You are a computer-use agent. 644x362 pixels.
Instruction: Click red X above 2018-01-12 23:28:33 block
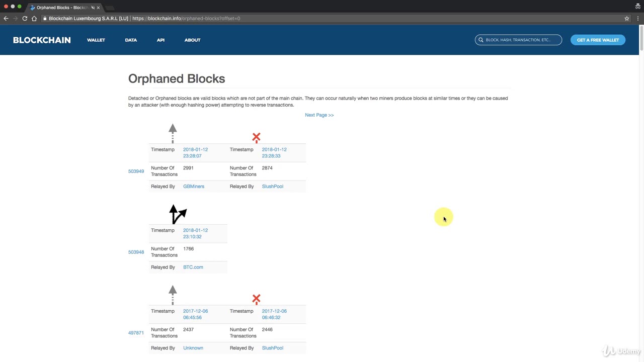tap(256, 137)
